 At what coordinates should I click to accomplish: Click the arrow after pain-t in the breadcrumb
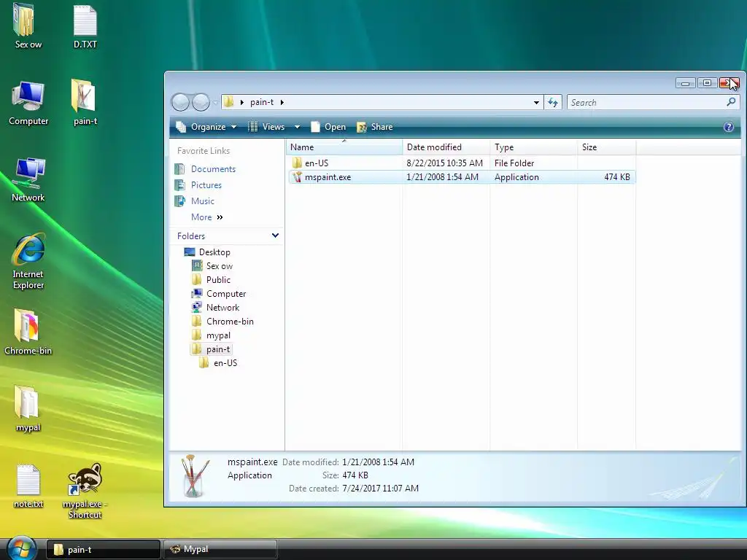point(282,102)
